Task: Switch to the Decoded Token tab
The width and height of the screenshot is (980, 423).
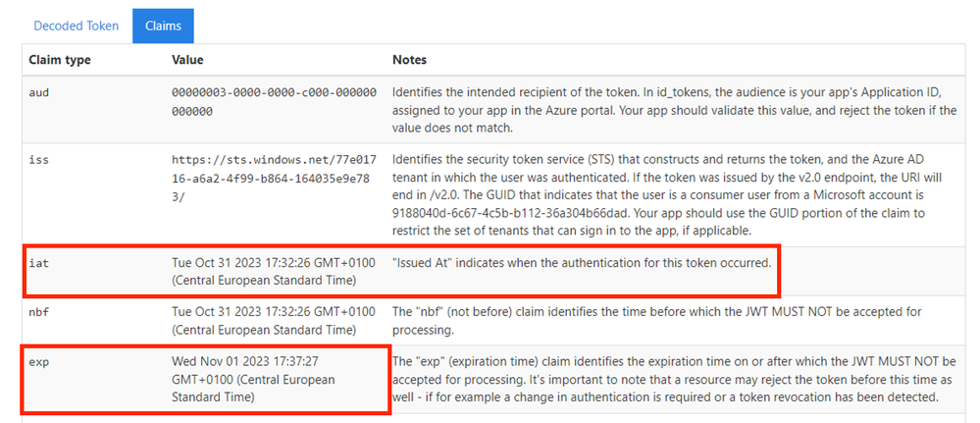Action: point(76,26)
